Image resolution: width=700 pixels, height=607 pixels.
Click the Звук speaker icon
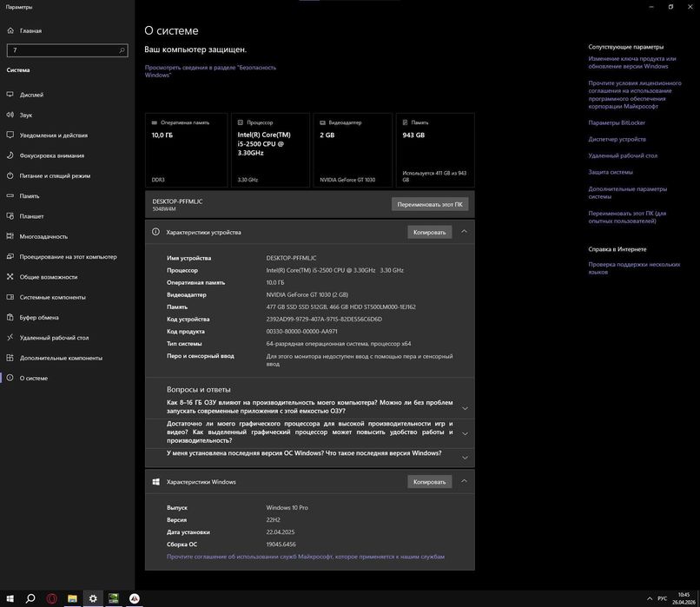tap(10, 115)
